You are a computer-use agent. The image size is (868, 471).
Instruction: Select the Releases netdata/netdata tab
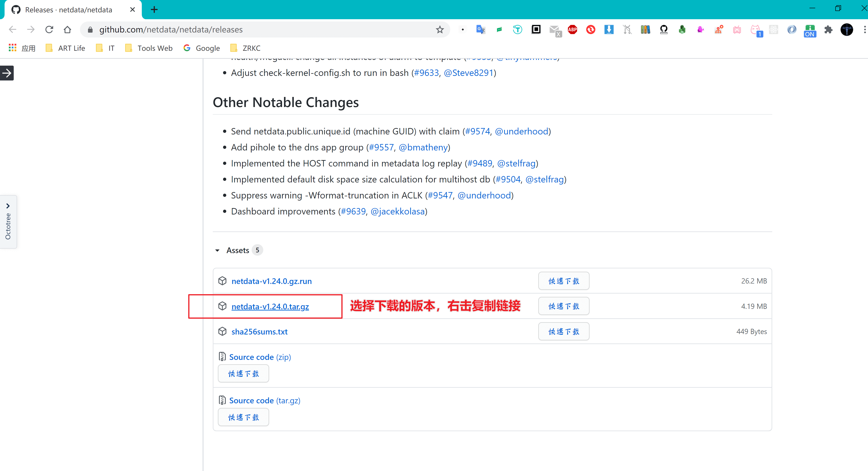click(x=69, y=10)
